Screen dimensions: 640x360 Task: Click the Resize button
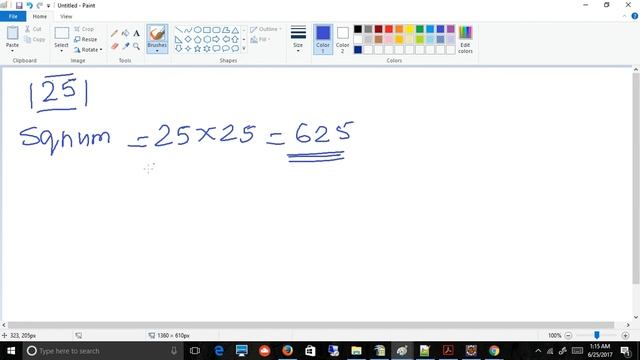(86, 40)
